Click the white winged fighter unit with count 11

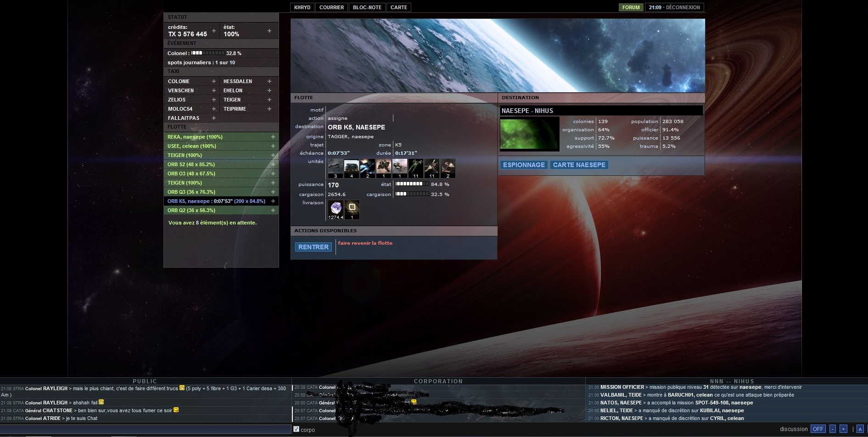[x=432, y=168]
